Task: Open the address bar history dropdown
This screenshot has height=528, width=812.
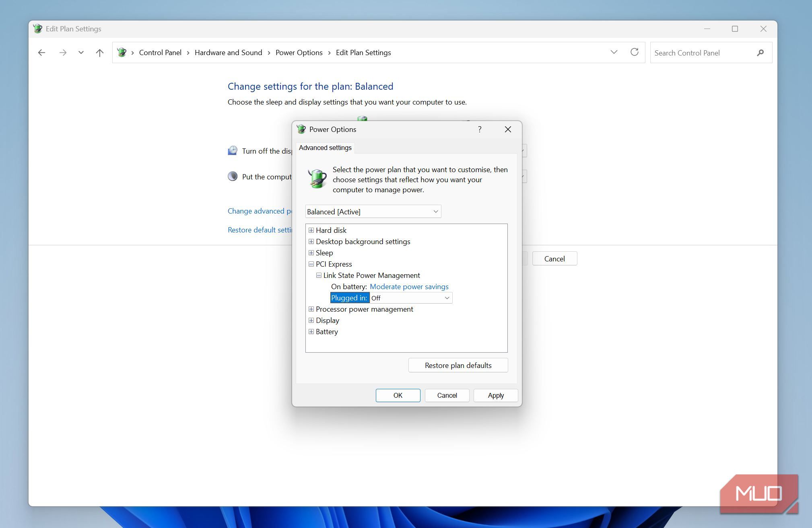Action: (x=614, y=52)
